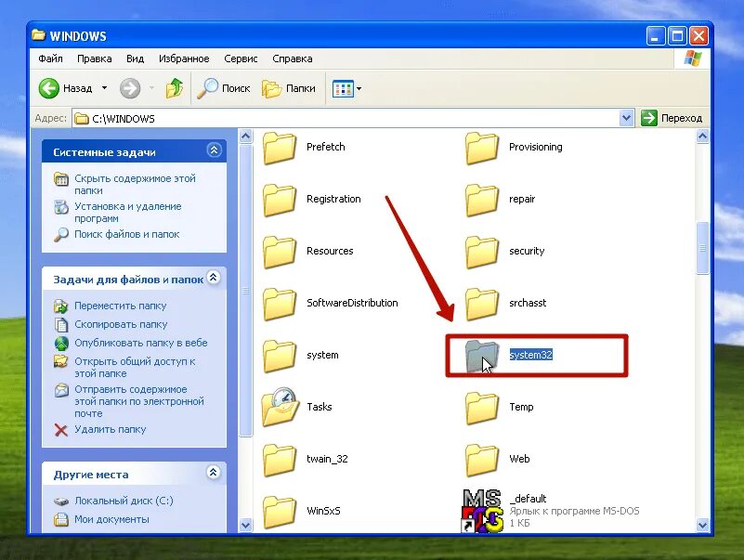Open the address bar dropdown list
The width and height of the screenshot is (744, 560).
pyautogui.click(x=626, y=118)
